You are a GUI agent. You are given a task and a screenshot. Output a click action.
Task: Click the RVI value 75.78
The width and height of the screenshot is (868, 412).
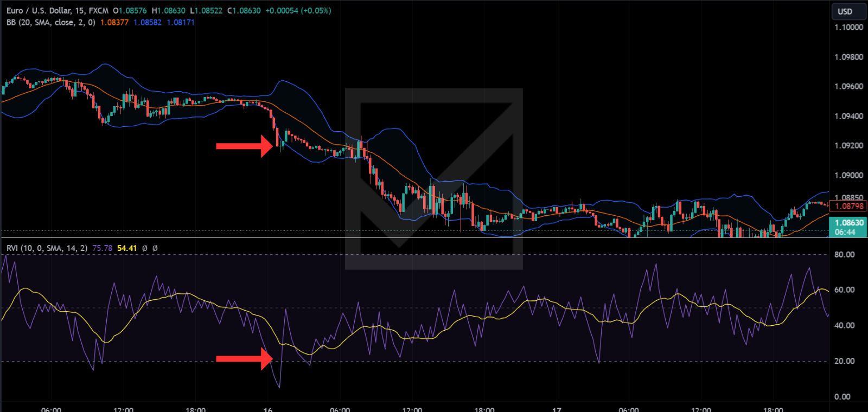tap(103, 248)
